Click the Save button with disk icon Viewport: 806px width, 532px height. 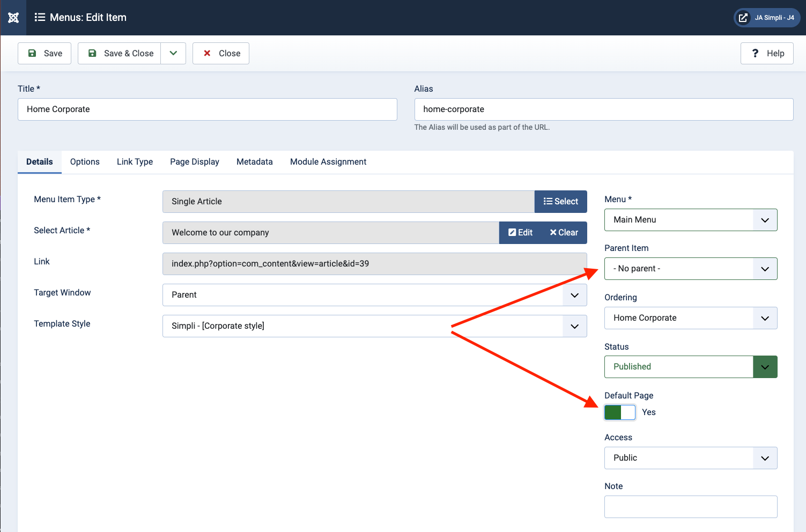coord(45,54)
